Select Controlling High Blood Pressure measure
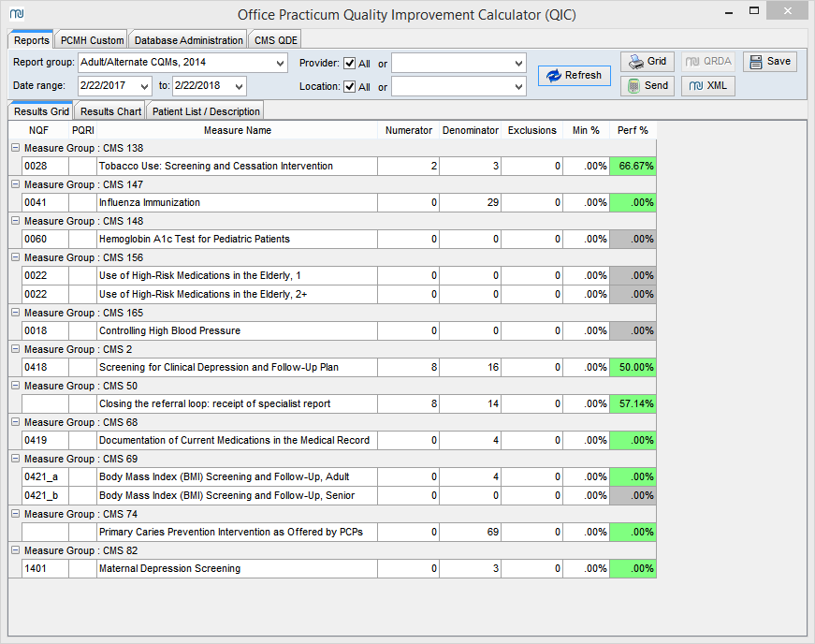This screenshot has width=815, height=644. tap(339, 330)
